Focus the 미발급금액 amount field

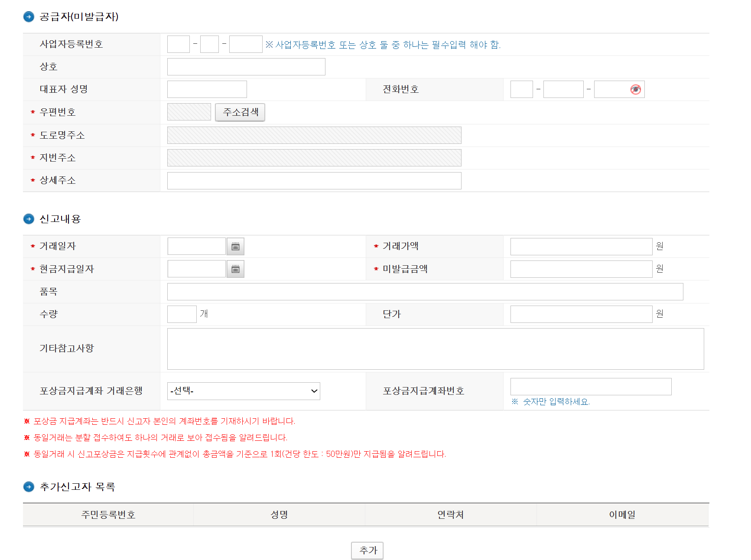581,269
